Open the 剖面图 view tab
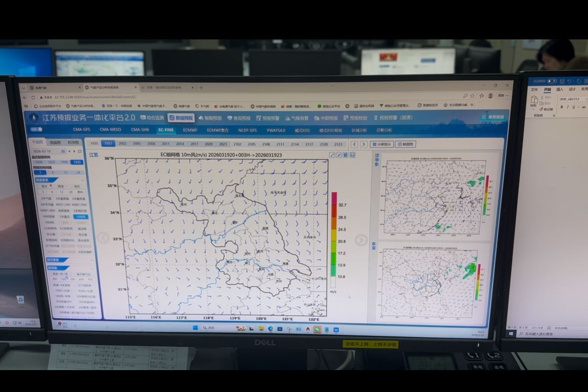 55,143
